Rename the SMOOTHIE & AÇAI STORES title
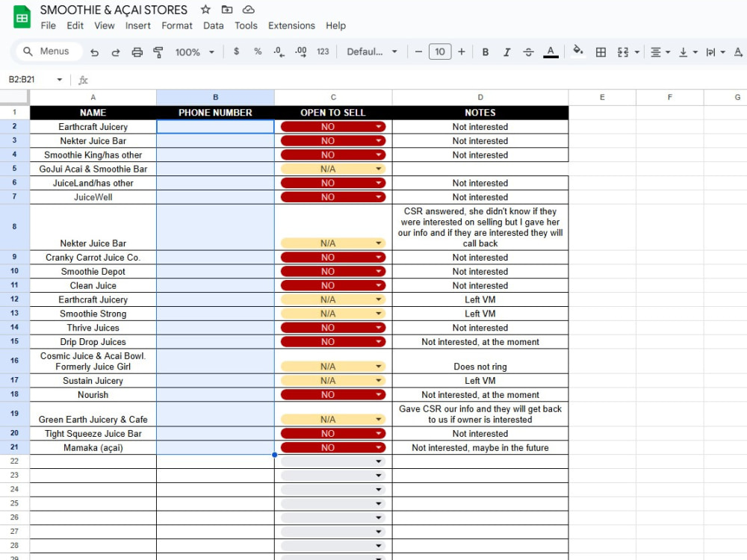This screenshot has width=747, height=560. tap(114, 10)
